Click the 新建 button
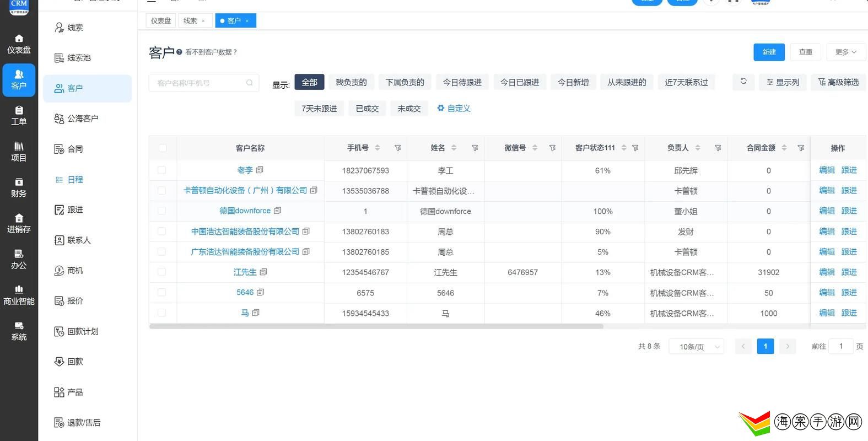The image size is (868, 441). click(769, 52)
